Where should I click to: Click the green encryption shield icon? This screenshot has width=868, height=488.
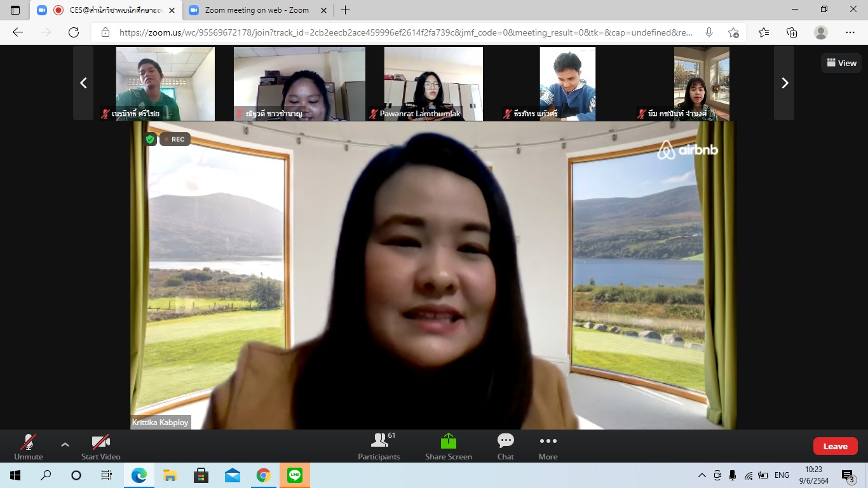(x=150, y=139)
